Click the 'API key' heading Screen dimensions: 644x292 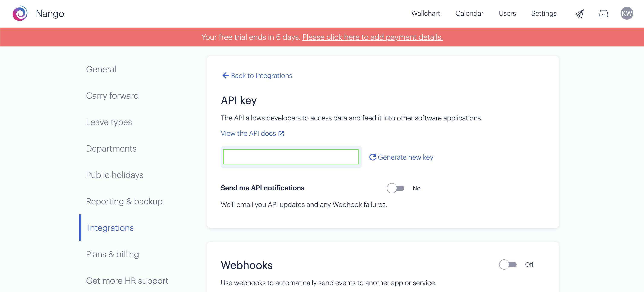point(239,101)
